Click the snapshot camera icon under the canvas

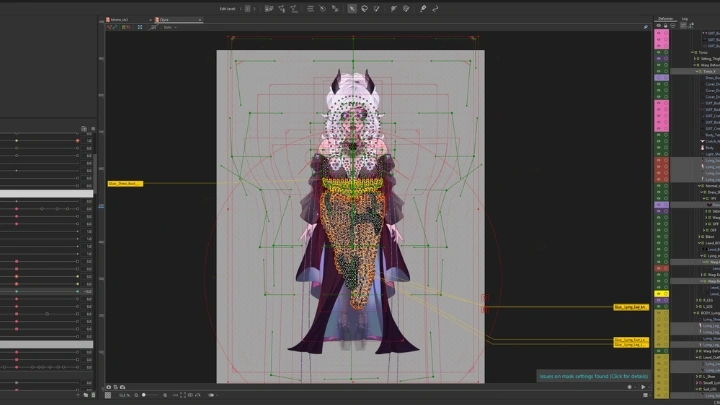point(109,387)
